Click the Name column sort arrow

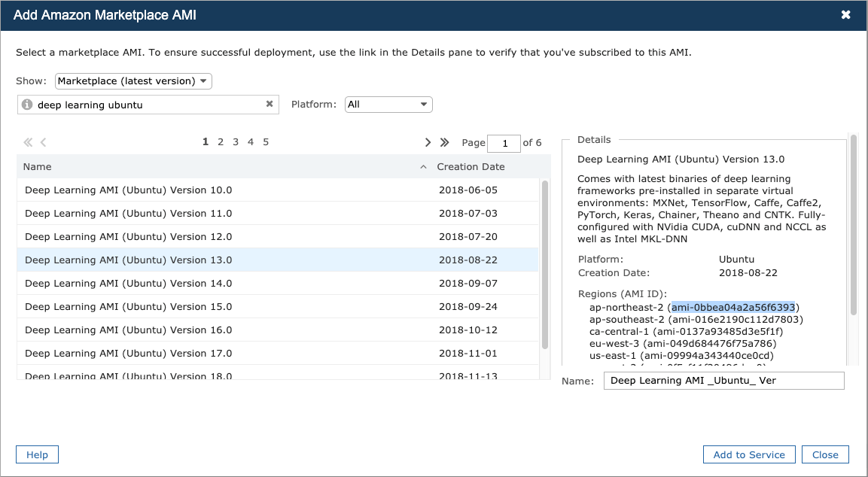point(423,166)
